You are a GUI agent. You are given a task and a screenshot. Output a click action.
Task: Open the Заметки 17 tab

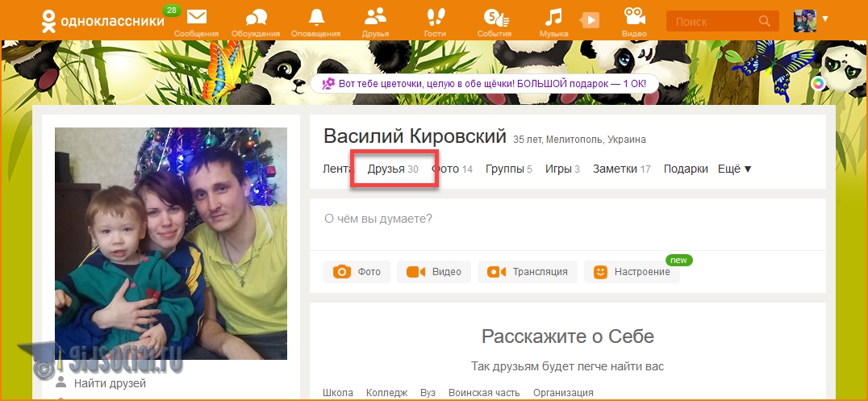pos(621,169)
